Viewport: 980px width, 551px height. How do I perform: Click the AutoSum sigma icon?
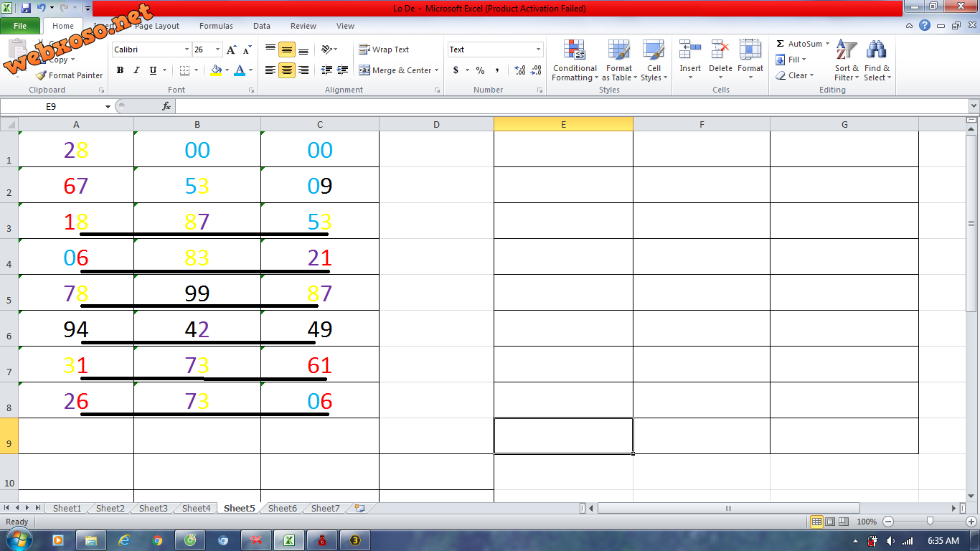point(781,44)
